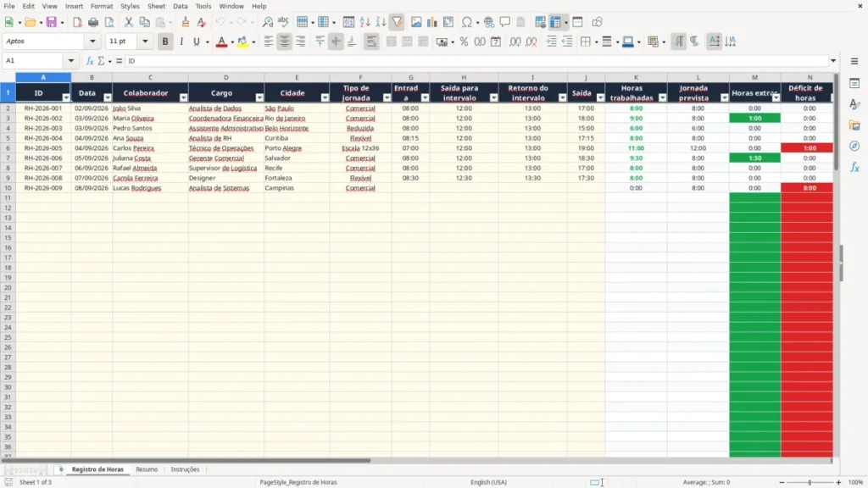Screen dimensions: 868x488
Task: Switch to the Resumo sheet tab
Action: coord(147,469)
